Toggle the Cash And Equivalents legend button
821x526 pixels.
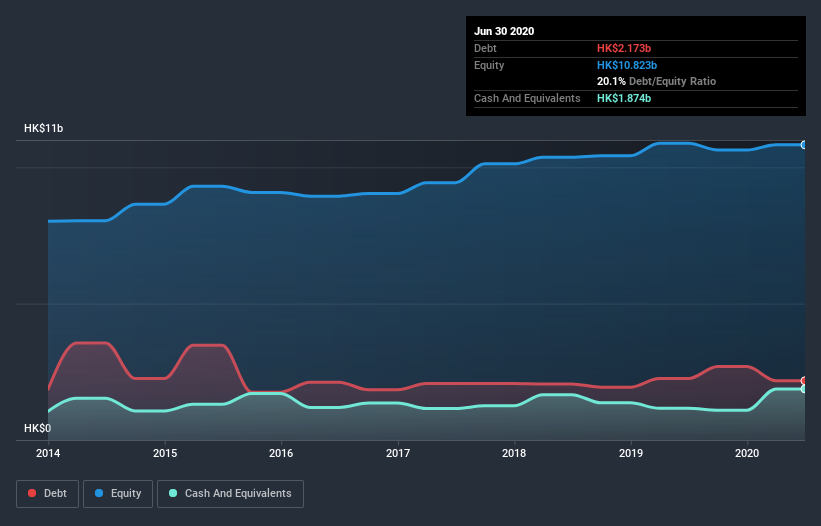point(230,494)
